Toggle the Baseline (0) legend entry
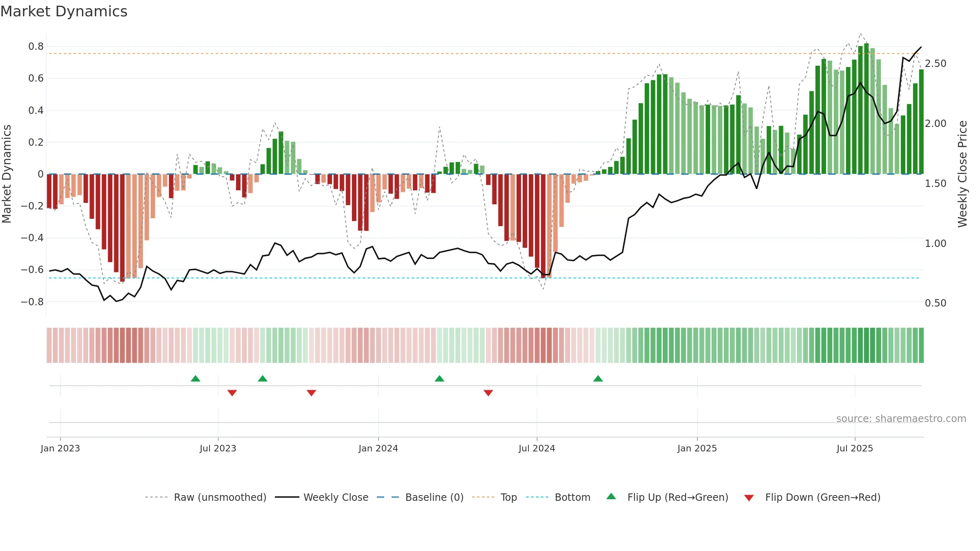Image resolution: width=980 pixels, height=551 pixels. 420,497
